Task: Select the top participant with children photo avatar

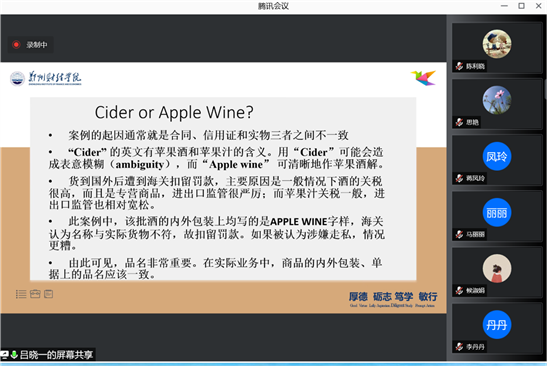Action: pyautogui.click(x=497, y=47)
